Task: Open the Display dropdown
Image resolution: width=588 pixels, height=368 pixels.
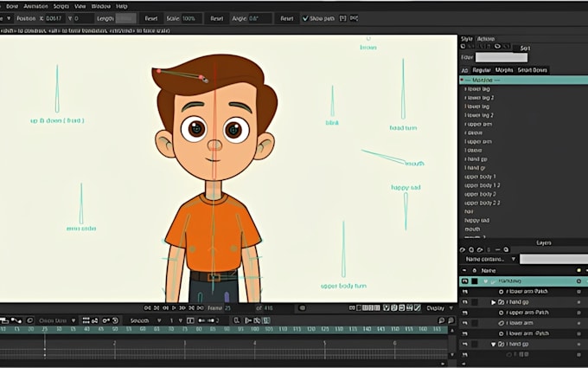Action: (439, 308)
